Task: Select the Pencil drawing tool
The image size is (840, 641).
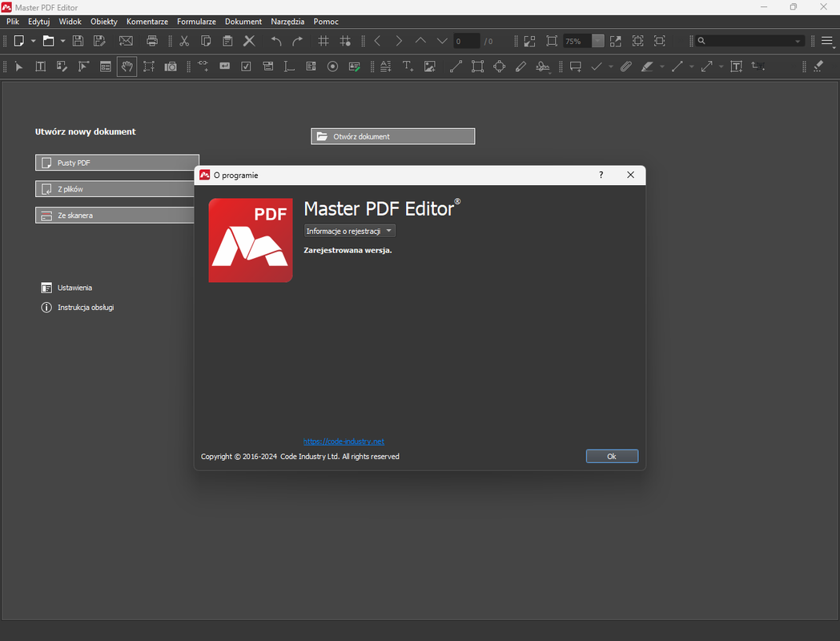Action: coord(520,67)
